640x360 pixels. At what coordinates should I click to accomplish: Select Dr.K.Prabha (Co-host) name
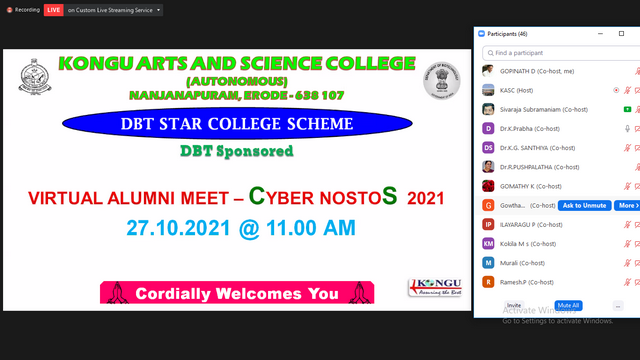tap(530, 129)
